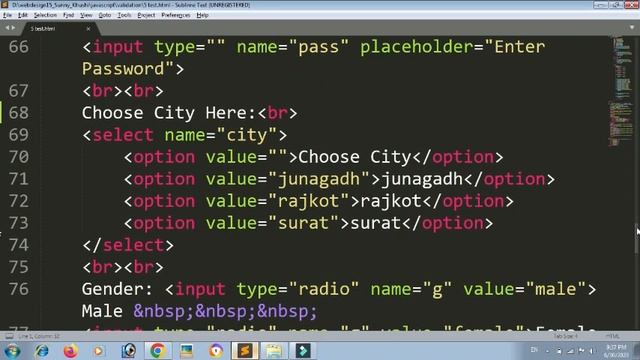This screenshot has width=640, height=360.
Task: Click the Line, Column status text
Action: click(39, 336)
